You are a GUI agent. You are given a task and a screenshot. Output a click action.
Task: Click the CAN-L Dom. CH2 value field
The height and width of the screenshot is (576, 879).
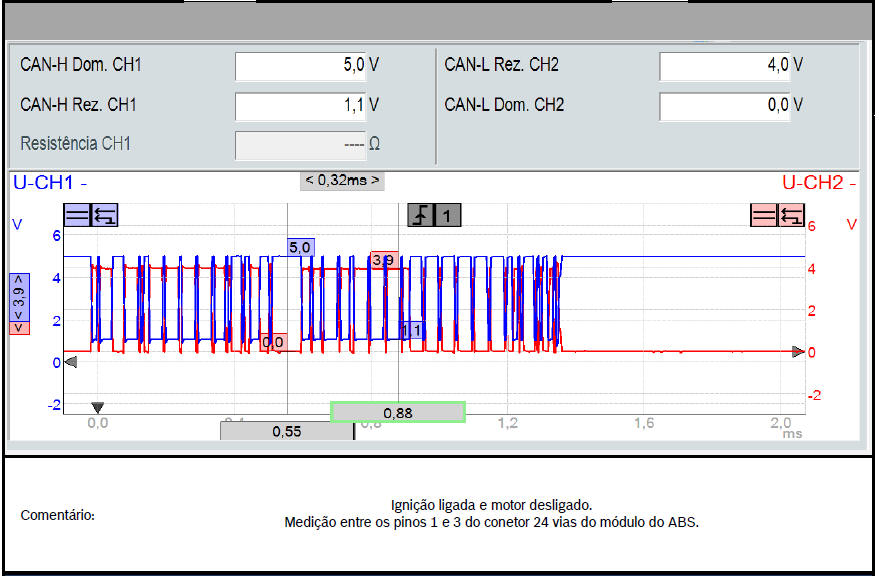[x=733, y=105]
